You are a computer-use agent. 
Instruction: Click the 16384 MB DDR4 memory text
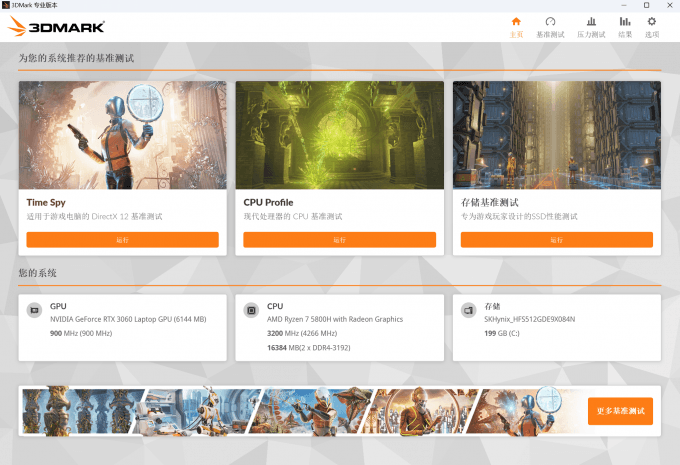(309, 347)
